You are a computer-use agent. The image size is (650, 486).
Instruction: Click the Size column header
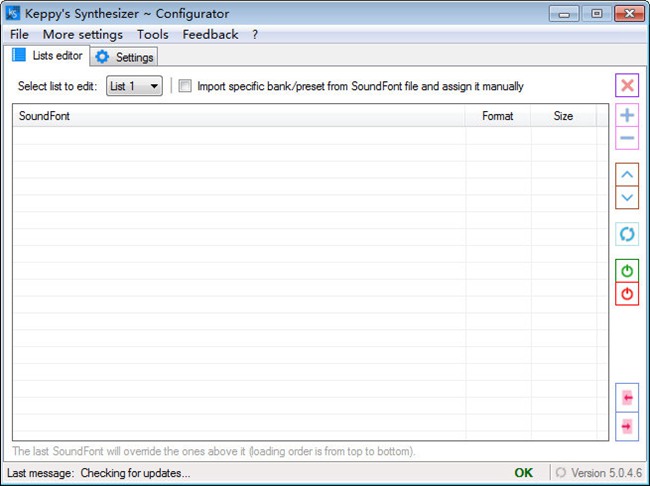tap(563, 116)
